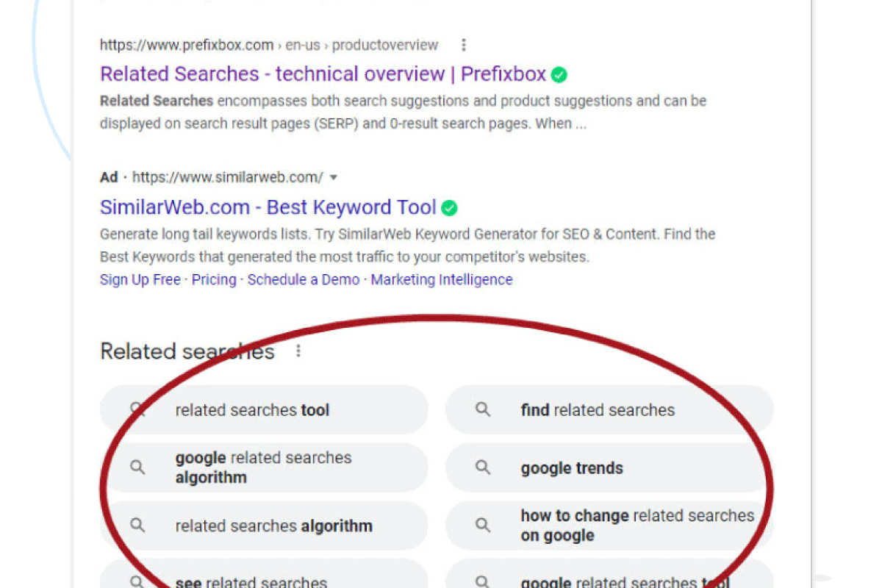Click green verified badge on the Prefixbox result
This screenshot has height=588, width=882.
click(x=559, y=74)
